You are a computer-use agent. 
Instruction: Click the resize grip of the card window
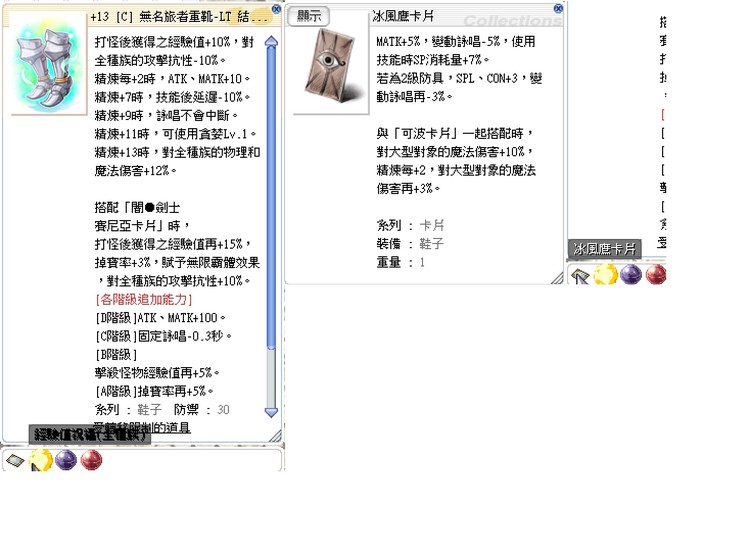tap(557, 278)
